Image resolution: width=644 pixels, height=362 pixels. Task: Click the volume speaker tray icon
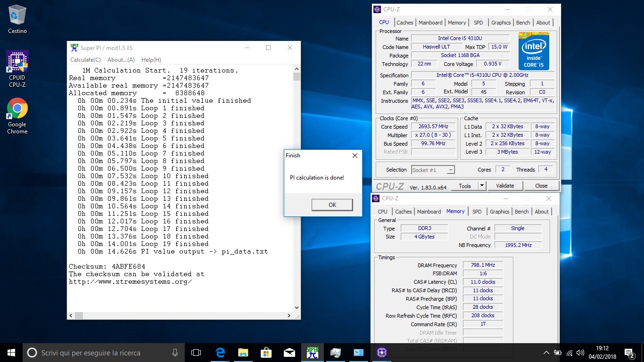click(581, 353)
